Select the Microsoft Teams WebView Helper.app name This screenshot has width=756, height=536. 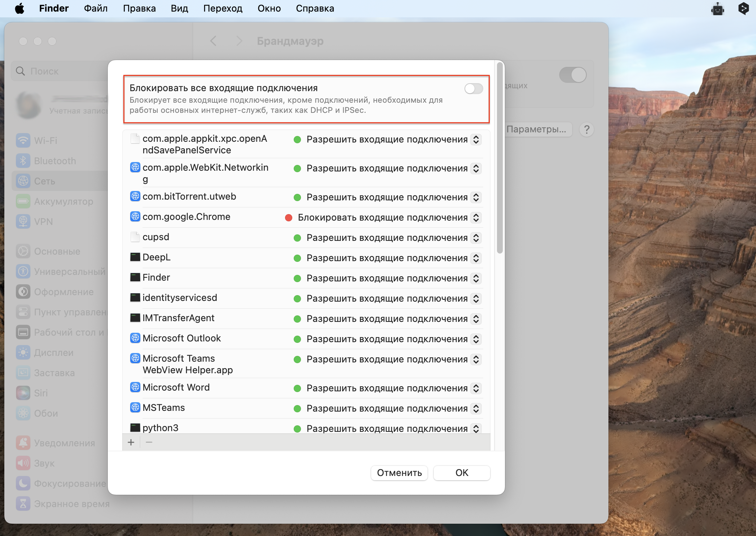click(187, 364)
